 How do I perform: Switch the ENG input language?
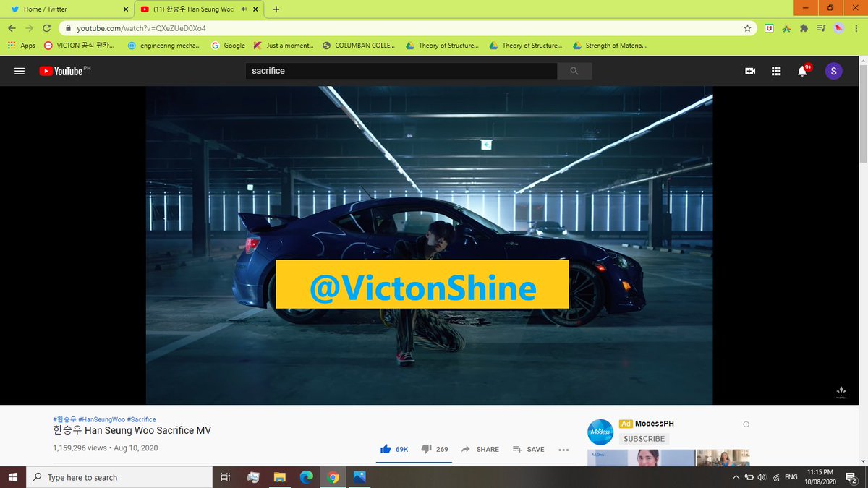(x=791, y=477)
